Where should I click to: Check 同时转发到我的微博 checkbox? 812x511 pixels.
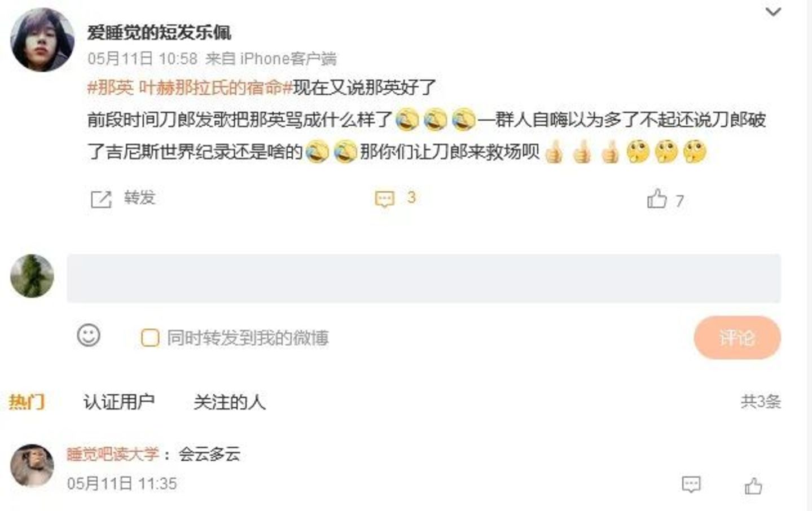(x=150, y=338)
